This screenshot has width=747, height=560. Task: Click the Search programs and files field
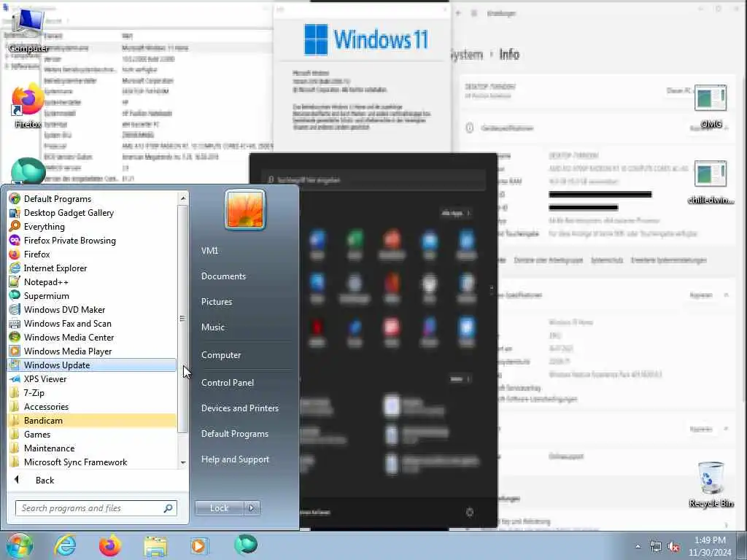96,508
